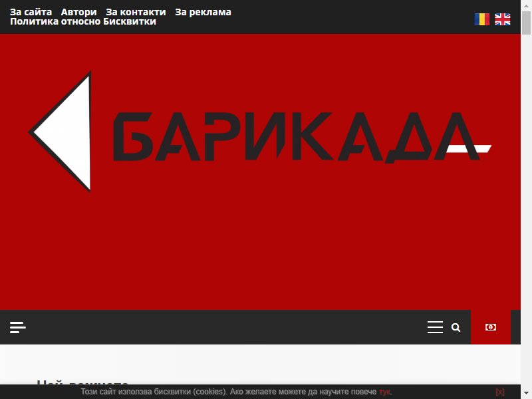532x399 pixels.
Task: Open the hamburger navigation menu
Action: tap(435, 327)
